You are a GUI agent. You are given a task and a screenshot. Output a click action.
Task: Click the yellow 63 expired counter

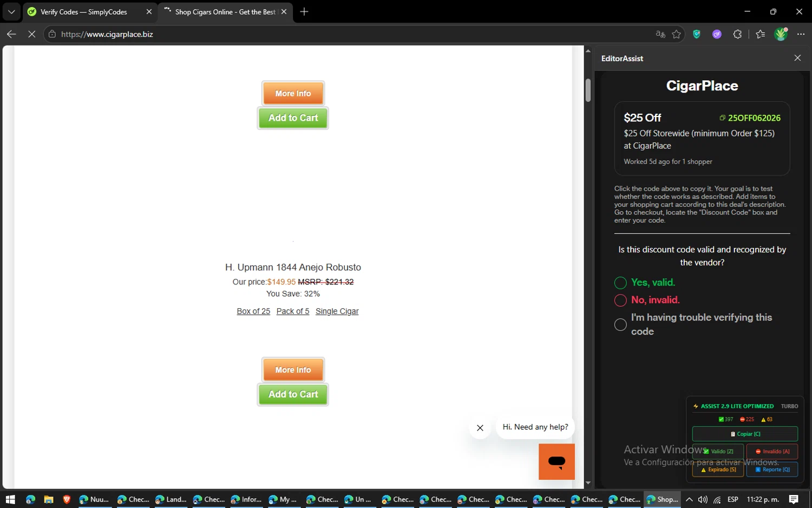click(767, 419)
